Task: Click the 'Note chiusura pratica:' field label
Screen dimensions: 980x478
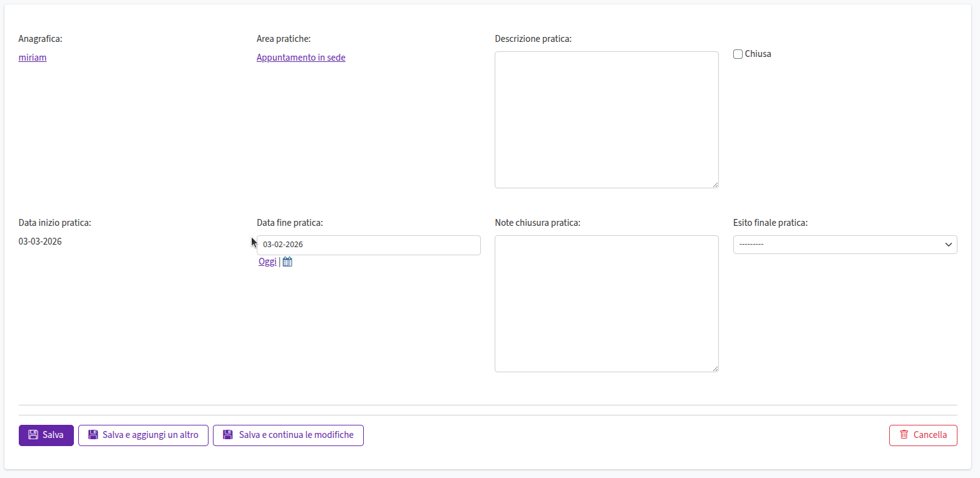Action: [537, 223]
